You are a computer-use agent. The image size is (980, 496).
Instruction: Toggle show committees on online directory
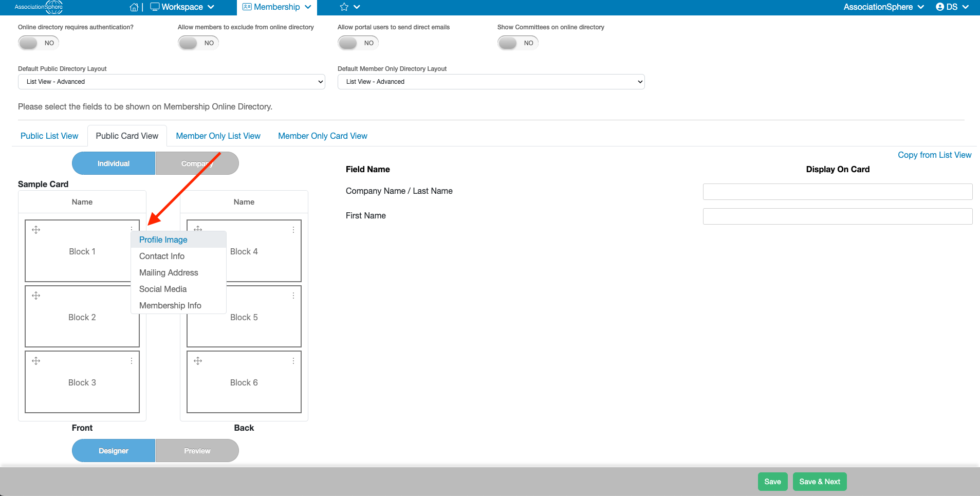tap(518, 43)
